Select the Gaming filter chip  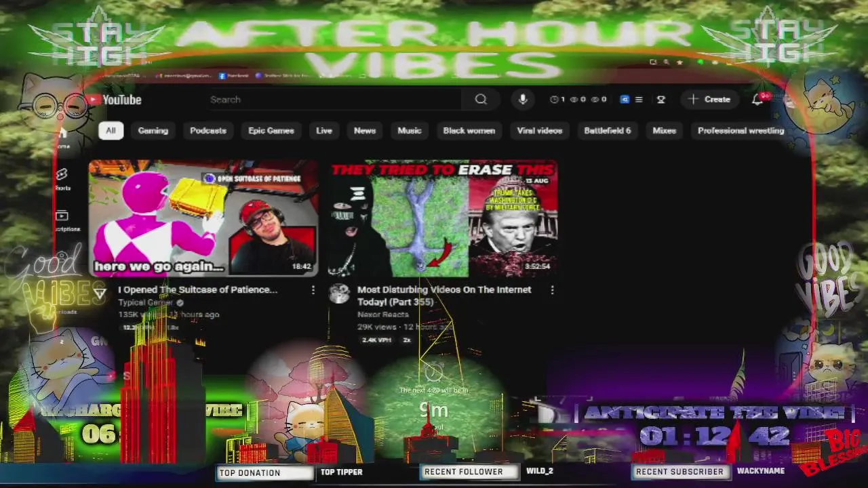(153, 131)
